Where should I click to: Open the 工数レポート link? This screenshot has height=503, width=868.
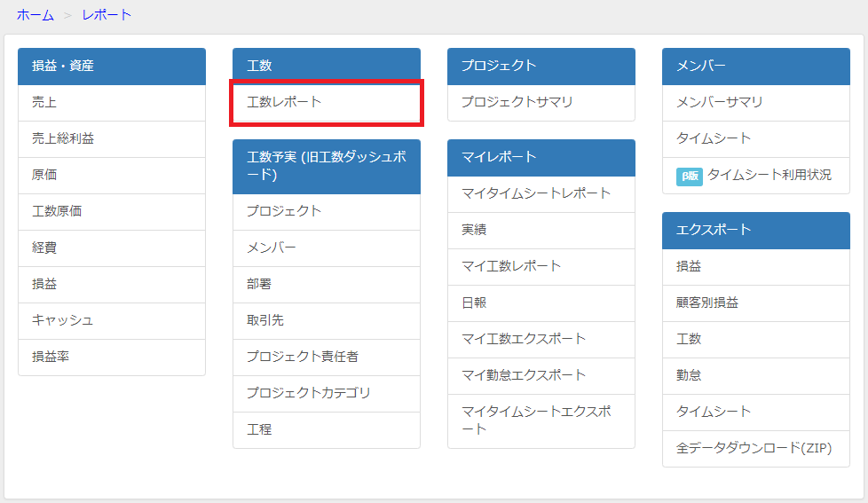pos(327,102)
